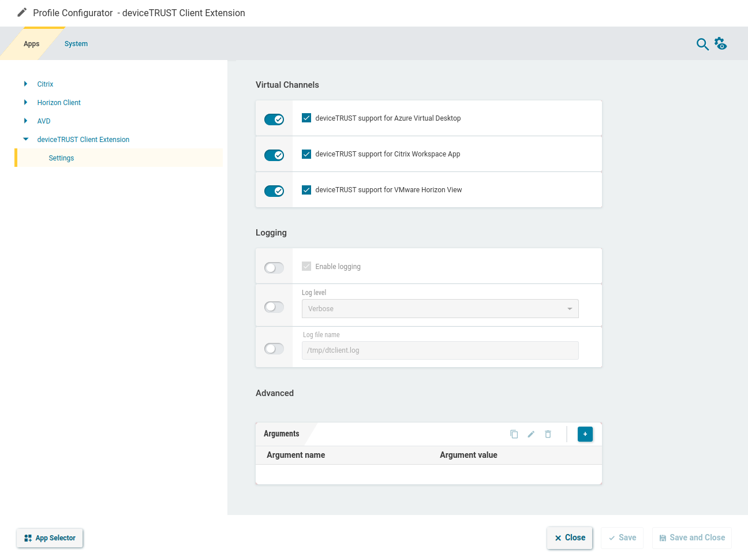Copy the selected argument
The image size is (748, 560).
(x=514, y=434)
